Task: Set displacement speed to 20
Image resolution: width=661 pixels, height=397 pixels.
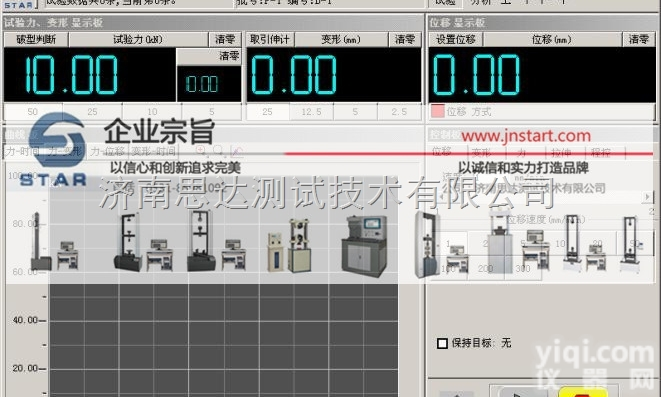Action: pyautogui.click(x=597, y=244)
